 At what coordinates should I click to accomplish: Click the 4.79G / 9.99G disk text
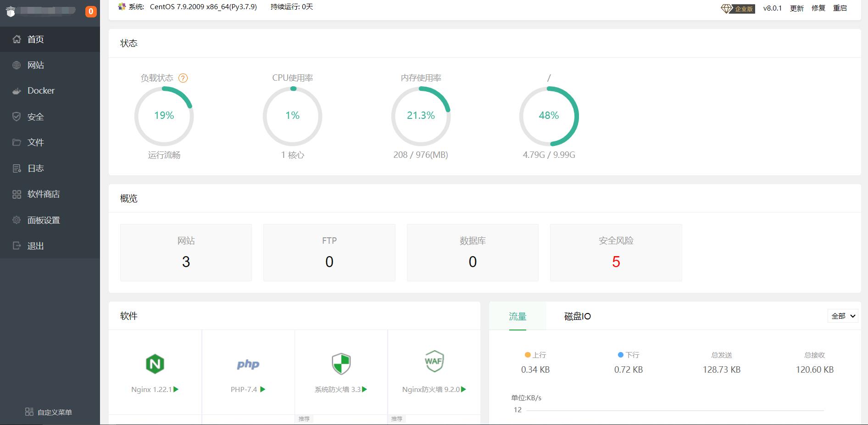[x=549, y=155]
